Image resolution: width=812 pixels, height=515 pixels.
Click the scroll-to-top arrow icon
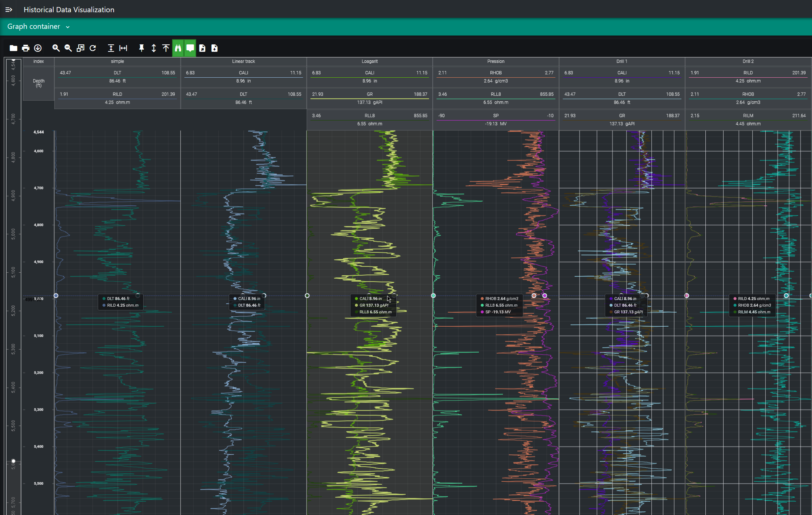click(166, 48)
